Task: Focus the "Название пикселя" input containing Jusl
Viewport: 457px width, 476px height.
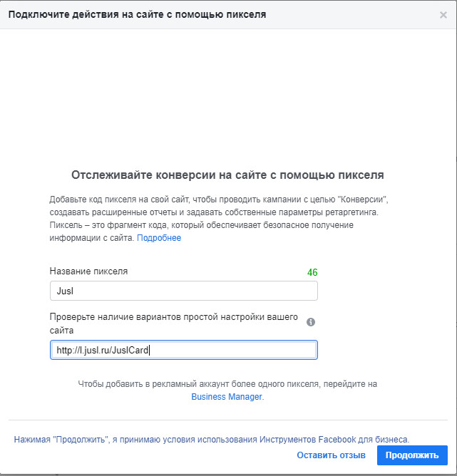Action: point(183,291)
